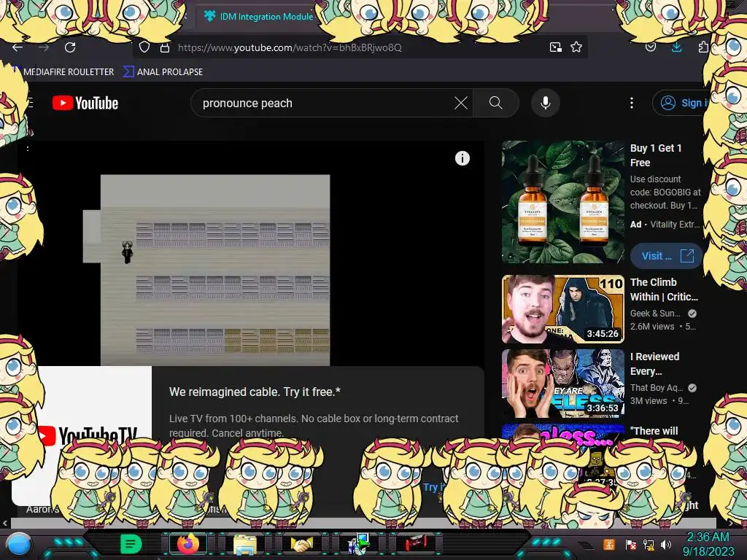
Task: Open the volume speaker tray icon
Action: [666, 544]
